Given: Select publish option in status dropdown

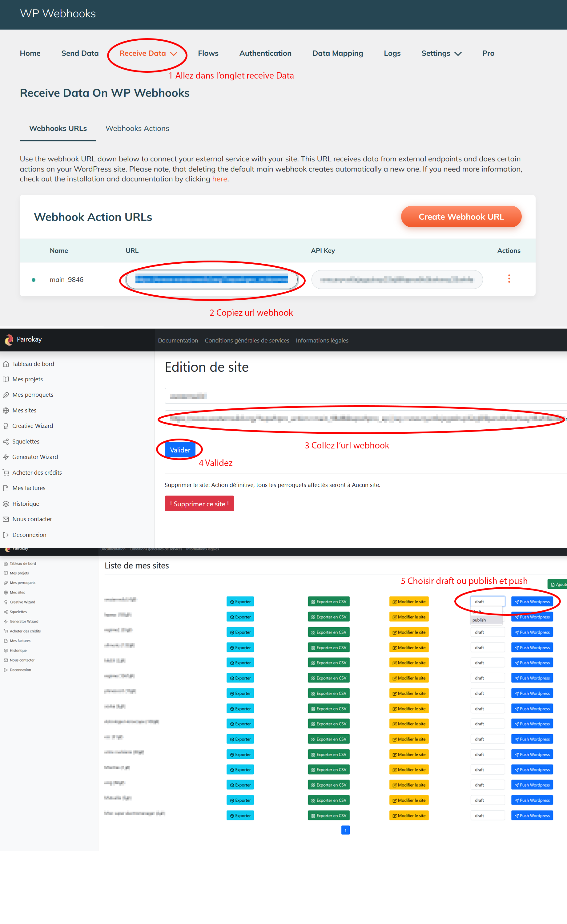Looking at the screenshot, I should [x=479, y=620].
